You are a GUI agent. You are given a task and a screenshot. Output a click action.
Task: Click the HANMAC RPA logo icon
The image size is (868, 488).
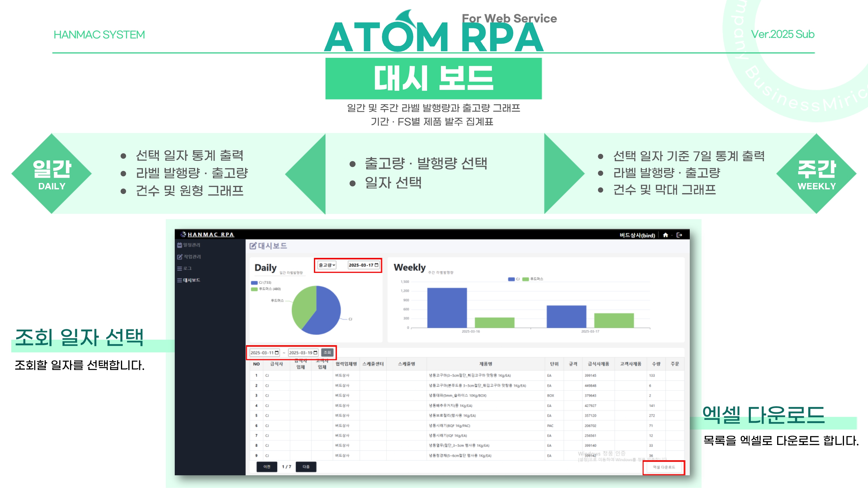point(183,234)
